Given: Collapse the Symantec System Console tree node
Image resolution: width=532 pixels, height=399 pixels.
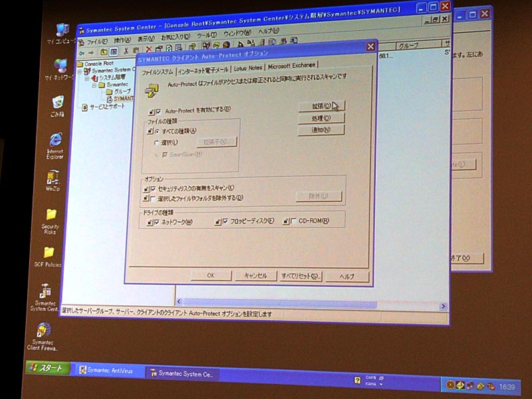Looking at the screenshot, I should (x=80, y=72).
